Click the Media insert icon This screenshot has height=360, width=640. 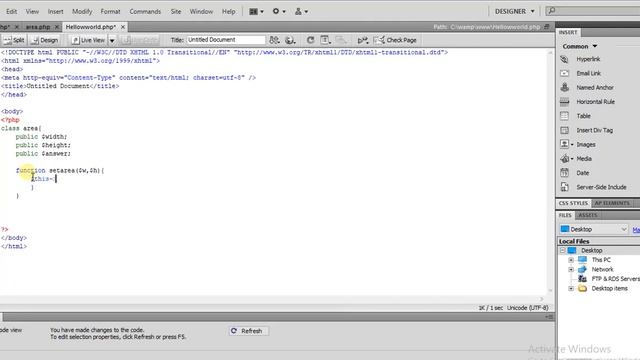pyautogui.click(x=564, y=158)
